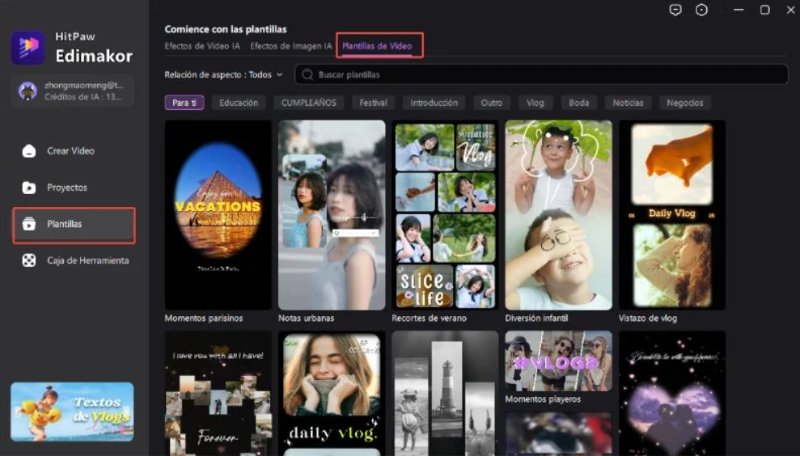The height and width of the screenshot is (456, 800).
Task: Open the settings circle icon in title bar
Action: pos(702,10)
